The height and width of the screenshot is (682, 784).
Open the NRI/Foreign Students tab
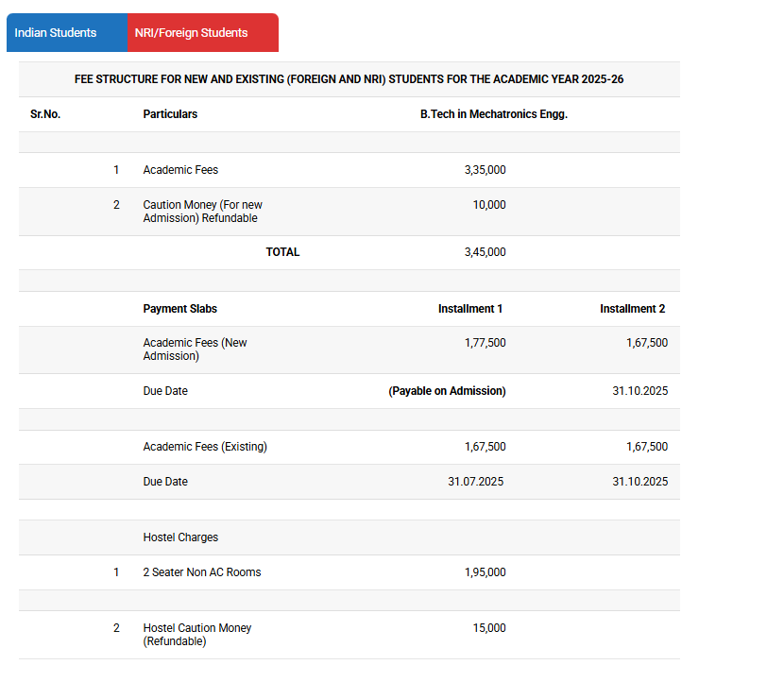click(191, 33)
